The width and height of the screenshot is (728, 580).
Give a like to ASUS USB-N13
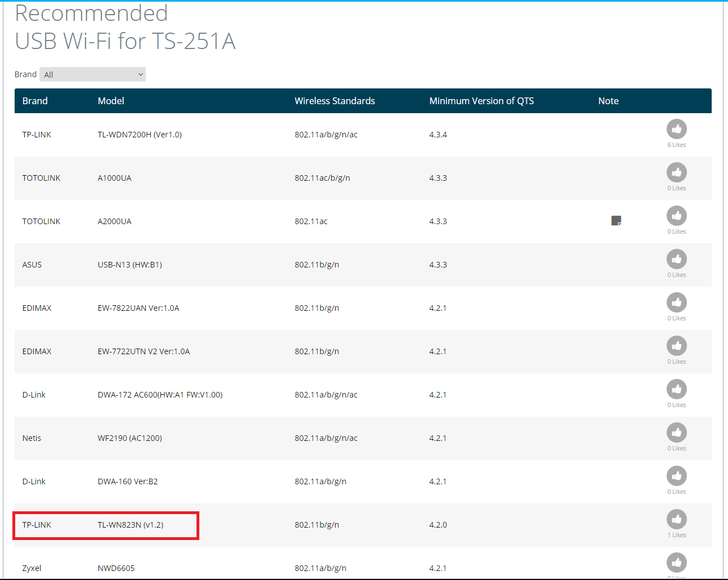tap(676, 259)
